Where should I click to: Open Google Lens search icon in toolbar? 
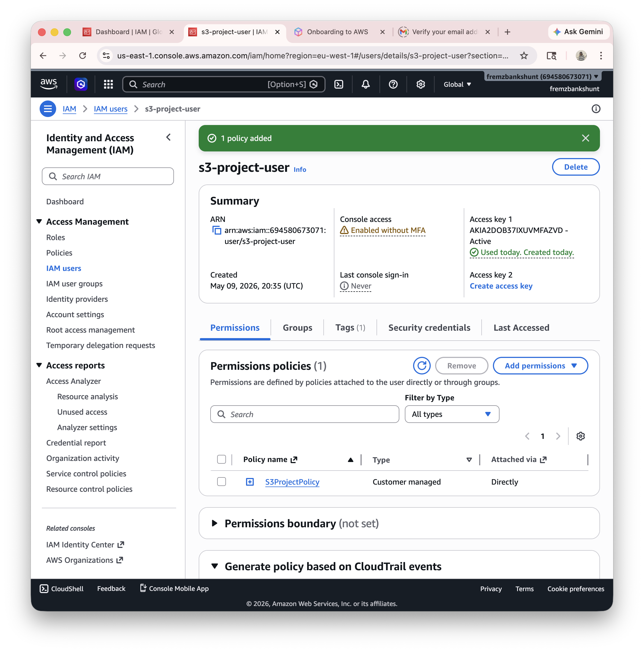551,55
